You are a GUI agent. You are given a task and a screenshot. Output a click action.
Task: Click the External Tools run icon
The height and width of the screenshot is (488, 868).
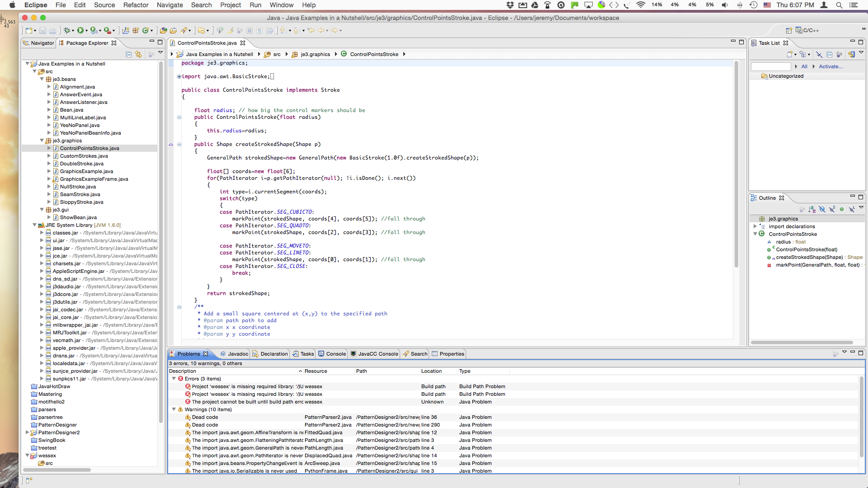[x=107, y=30]
